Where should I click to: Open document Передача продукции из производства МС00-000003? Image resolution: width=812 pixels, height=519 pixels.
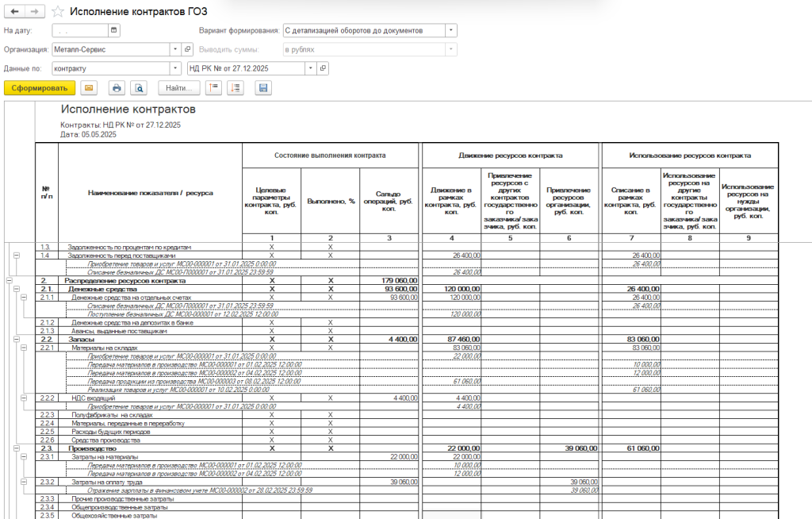point(194,382)
